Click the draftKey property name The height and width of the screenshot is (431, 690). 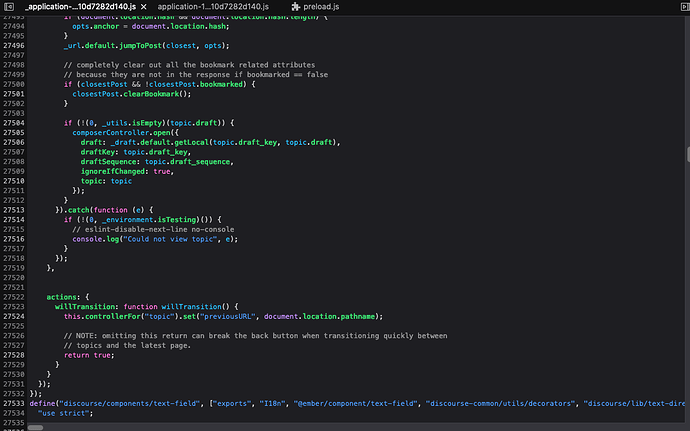click(x=98, y=152)
